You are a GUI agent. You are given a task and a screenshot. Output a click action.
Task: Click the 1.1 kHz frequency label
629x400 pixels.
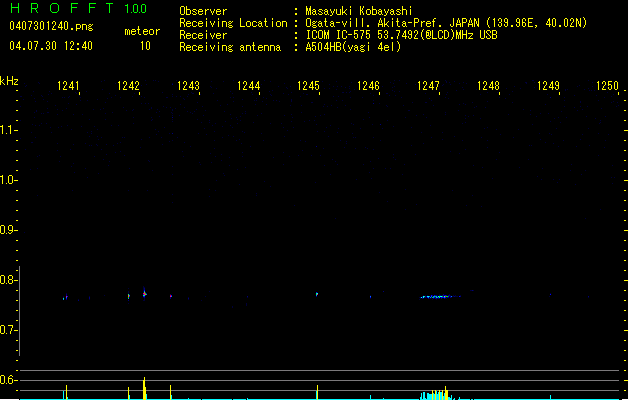(x=8, y=130)
